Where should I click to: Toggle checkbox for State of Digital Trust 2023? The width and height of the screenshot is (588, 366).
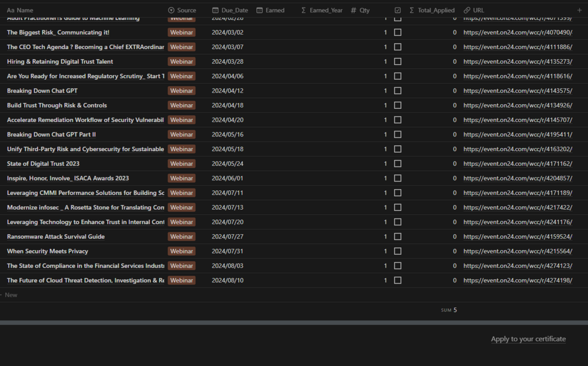397,163
